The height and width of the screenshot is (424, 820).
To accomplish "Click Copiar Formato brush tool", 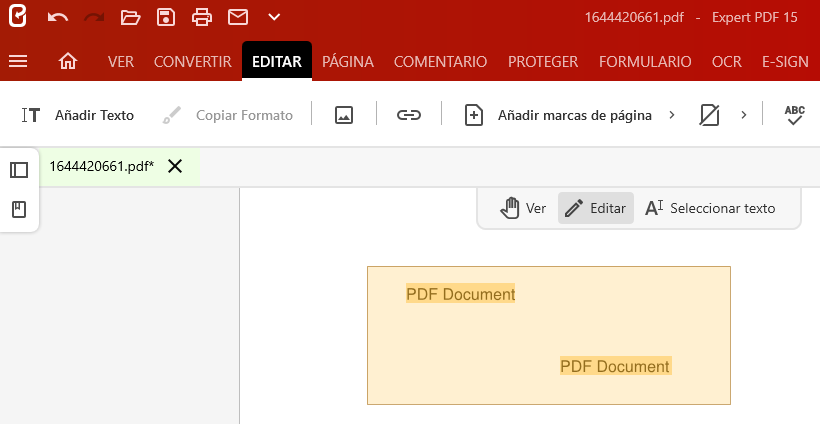I will (x=227, y=115).
